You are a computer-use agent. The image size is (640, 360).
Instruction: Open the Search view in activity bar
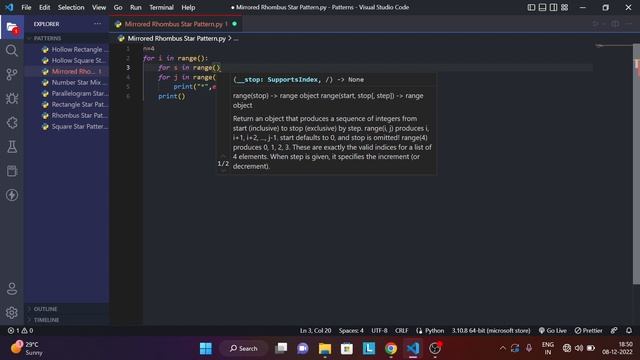click(x=12, y=51)
